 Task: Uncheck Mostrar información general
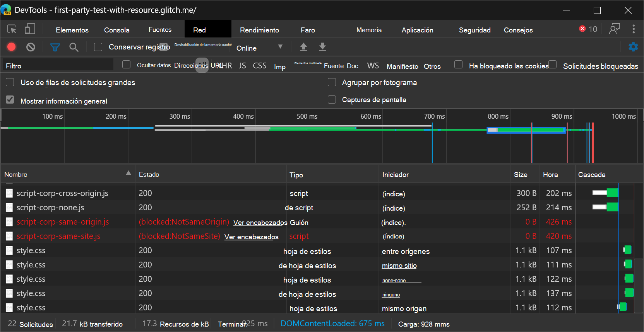[x=10, y=100]
